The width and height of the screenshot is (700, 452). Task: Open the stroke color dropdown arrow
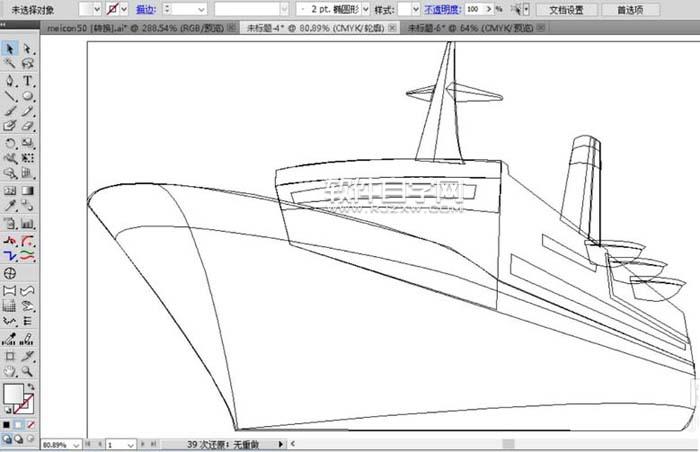[x=124, y=9]
